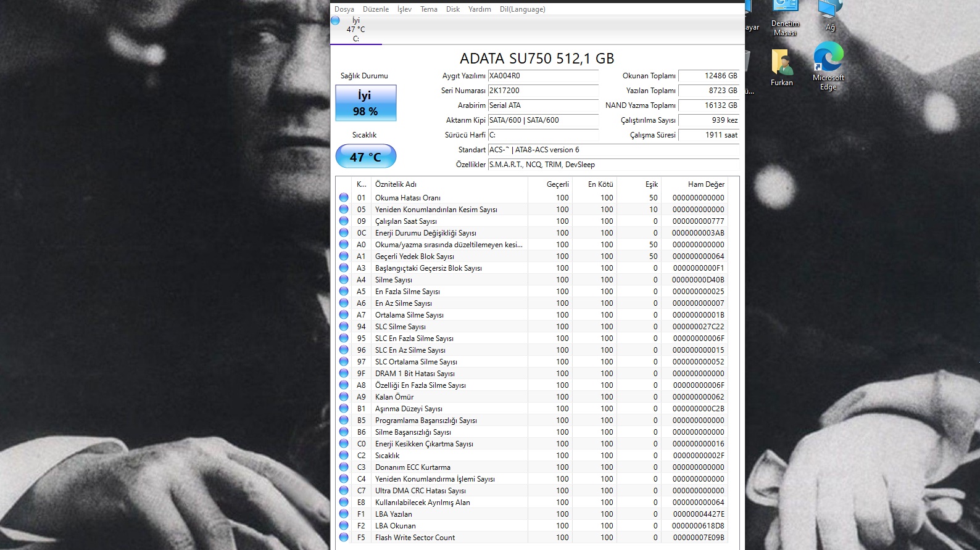
Task: Open the Microsoft Edge desktop shortcut
Action: [828, 67]
